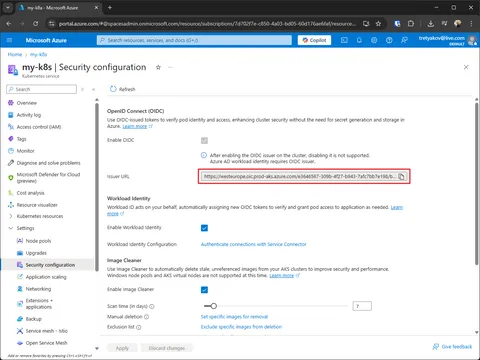Open Networking settings
Image resolution: width=480 pixels, height=360 pixels.
[38, 289]
